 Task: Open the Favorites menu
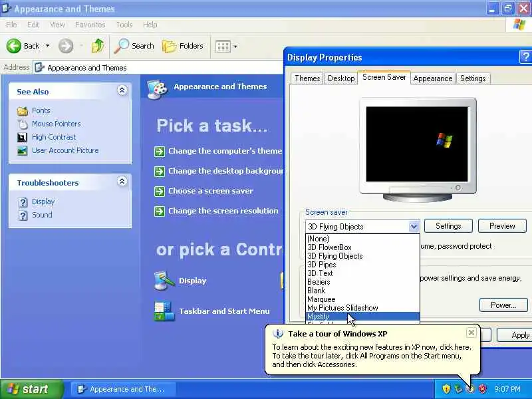[x=90, y=25]
